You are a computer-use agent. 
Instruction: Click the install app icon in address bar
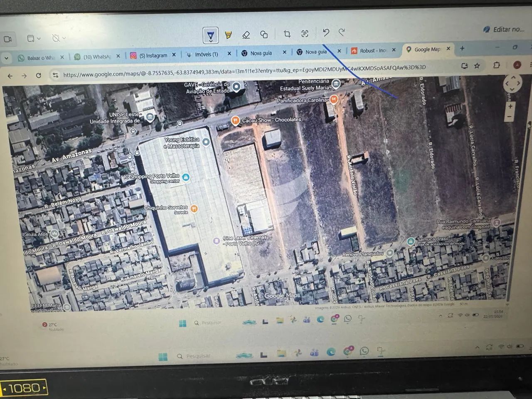pos(464,66)
